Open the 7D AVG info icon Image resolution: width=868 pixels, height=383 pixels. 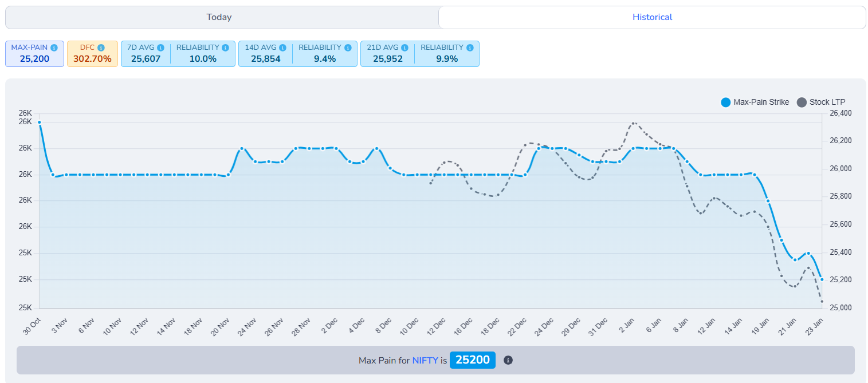click(160, 48)
